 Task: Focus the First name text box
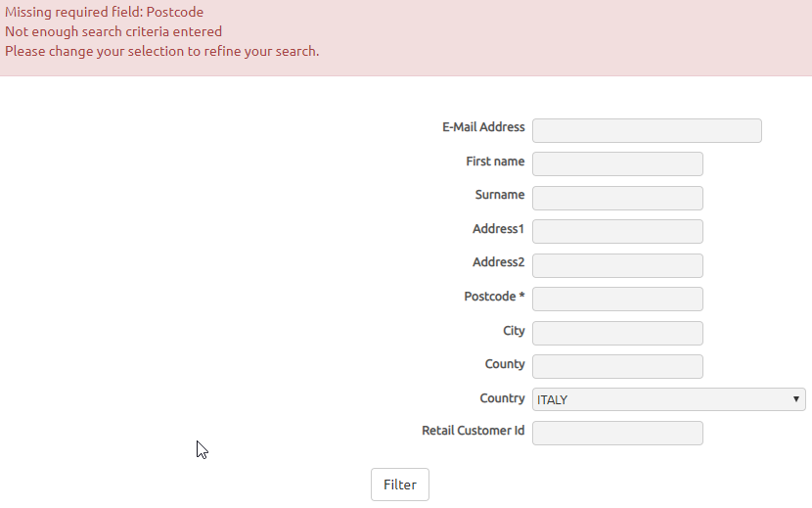click(x=617, y=163)
